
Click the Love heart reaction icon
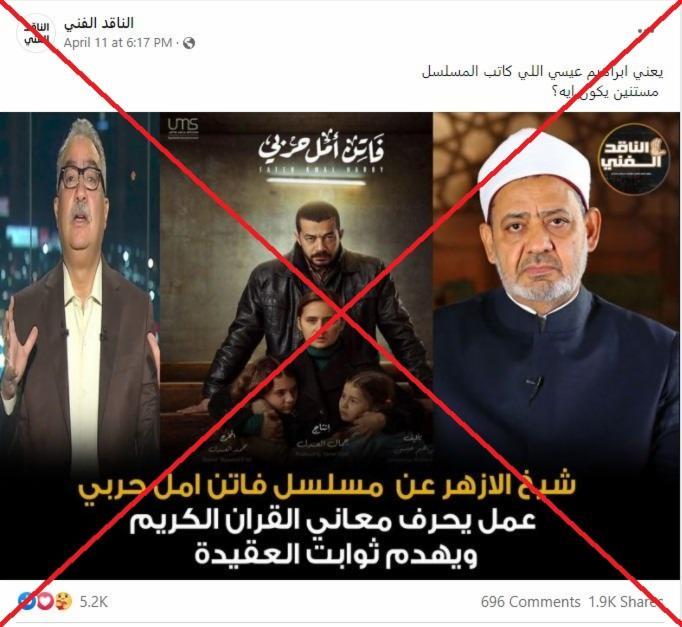tap(45, 601)
